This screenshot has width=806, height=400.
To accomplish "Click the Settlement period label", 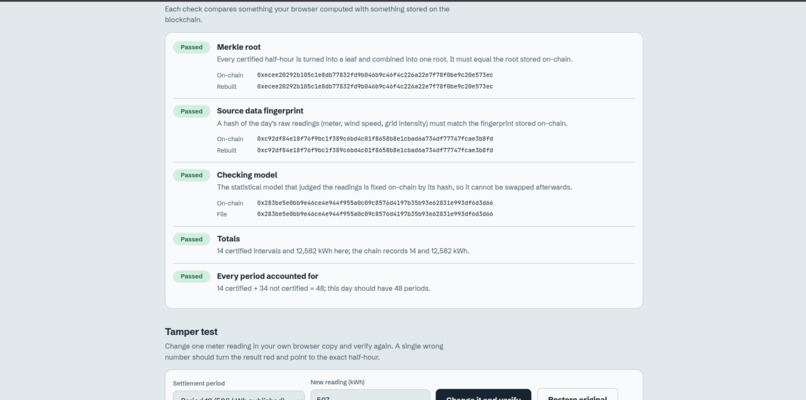I will 199,384.
